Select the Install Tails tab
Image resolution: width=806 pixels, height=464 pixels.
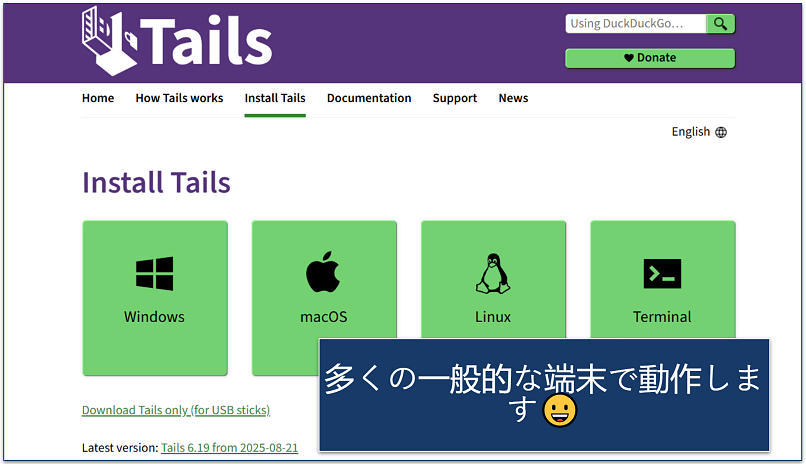point(275,98)
